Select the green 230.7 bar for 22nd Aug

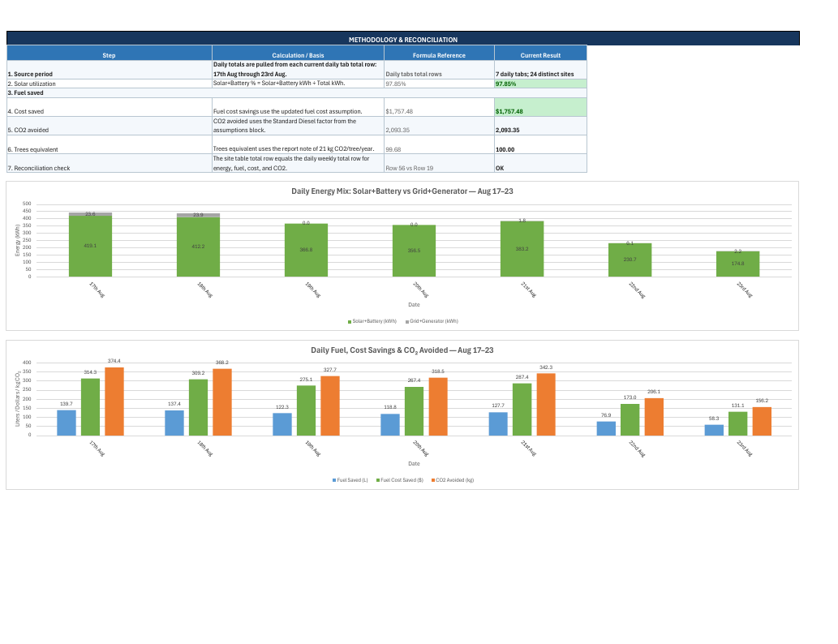coord(630,260)
